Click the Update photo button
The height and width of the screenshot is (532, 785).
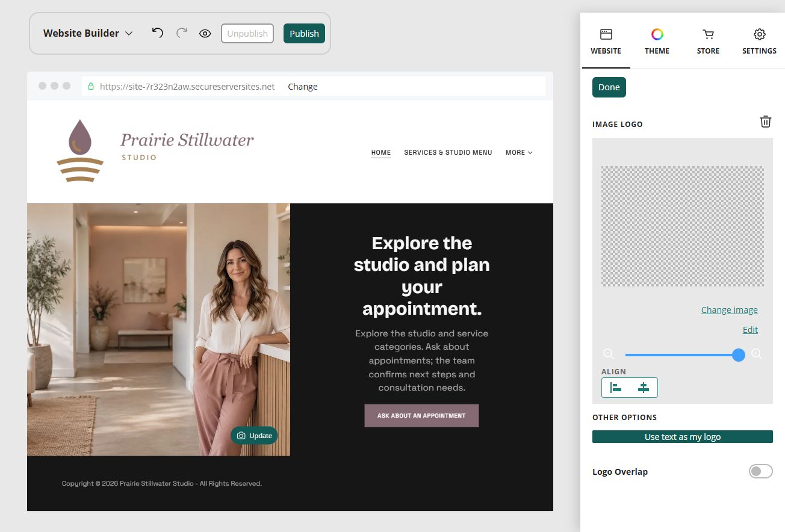point(254,436)
